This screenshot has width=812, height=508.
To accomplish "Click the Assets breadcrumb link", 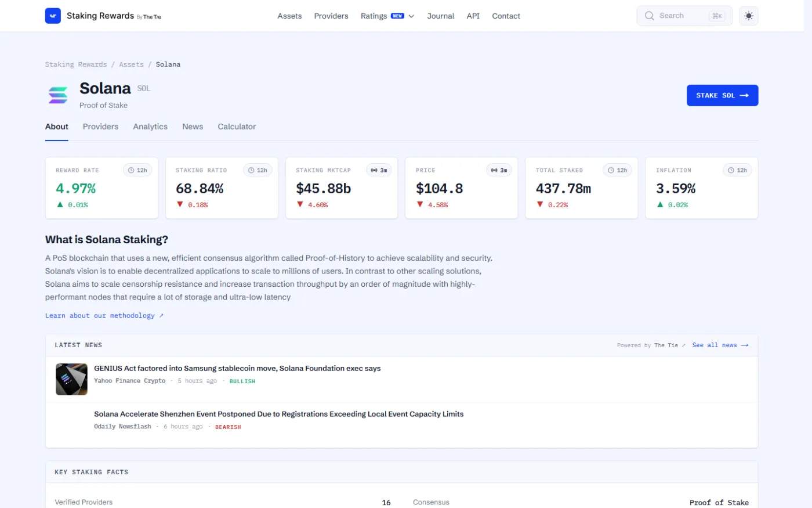I will (131, 64).
